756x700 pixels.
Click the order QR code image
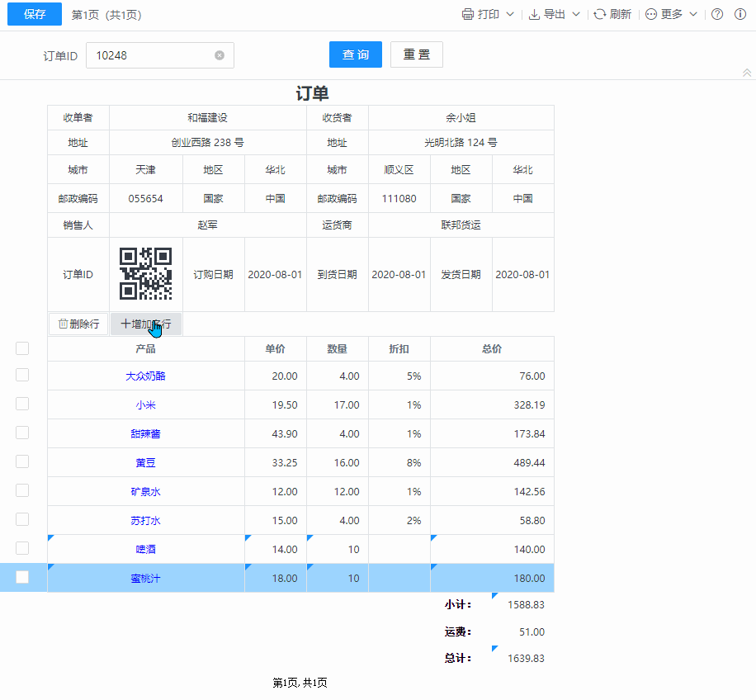146,274
